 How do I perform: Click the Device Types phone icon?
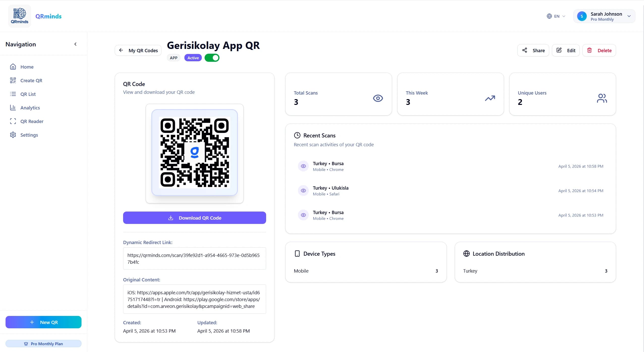[x=297, y=253]
